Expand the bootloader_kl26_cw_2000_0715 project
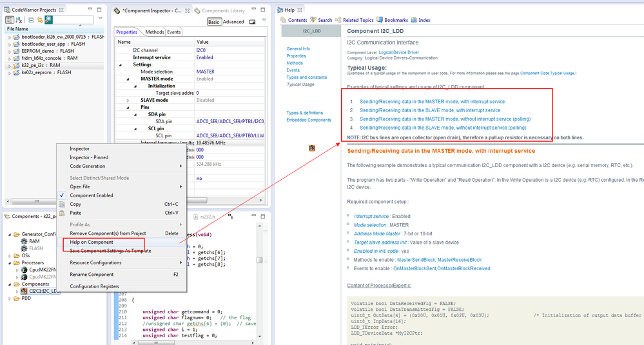This screenshot has width=644, height=345. tap(10, 37)
